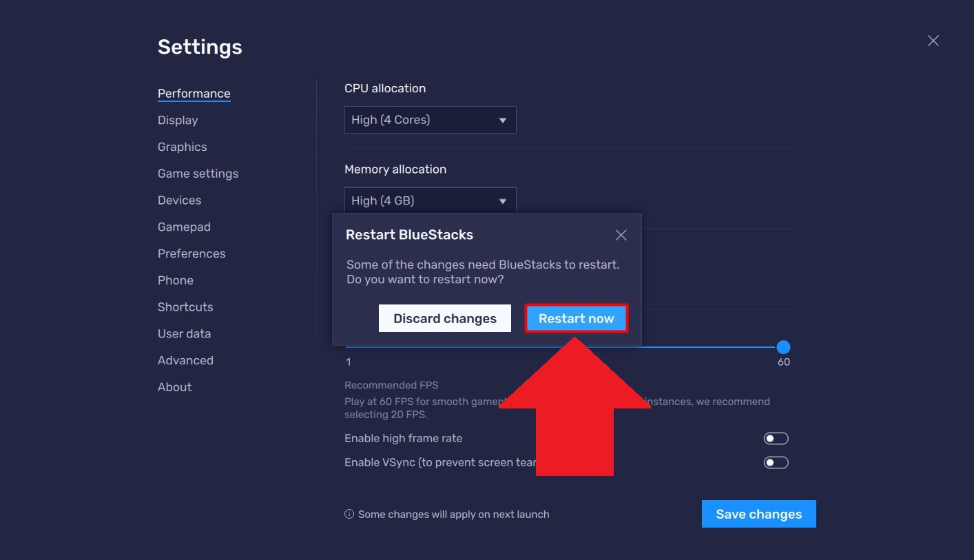Viewport: 974px width, 560px height.
Task: Expand the High (4 Cores) selector arrow
Action: [504, 119]
